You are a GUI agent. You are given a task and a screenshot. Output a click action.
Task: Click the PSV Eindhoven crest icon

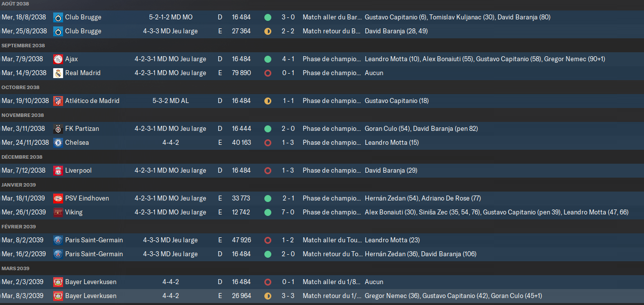click(x=58, y=198)
